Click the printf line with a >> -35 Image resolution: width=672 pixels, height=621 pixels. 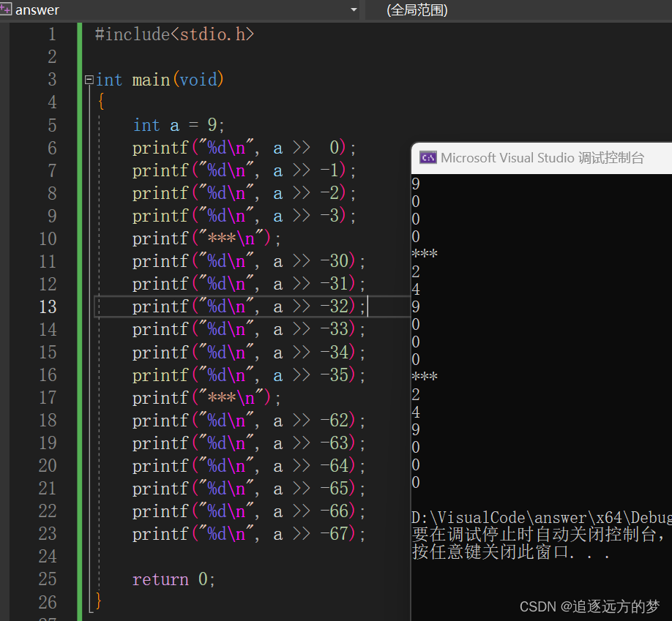249,375
